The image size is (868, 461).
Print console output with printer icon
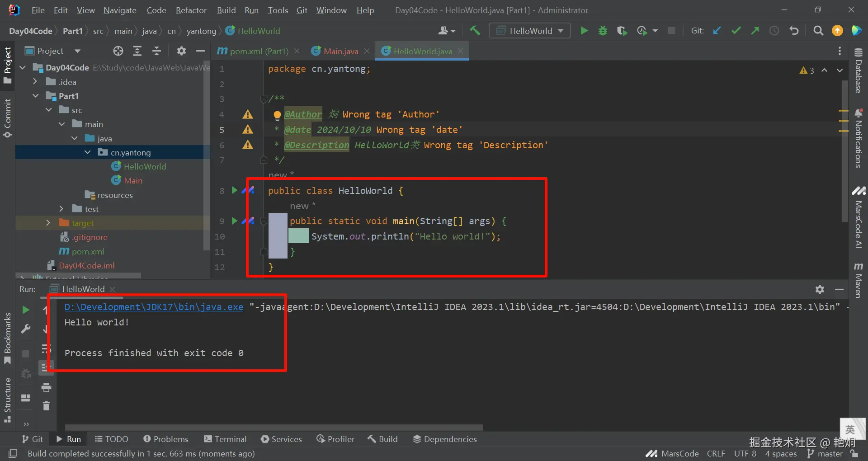46,387
